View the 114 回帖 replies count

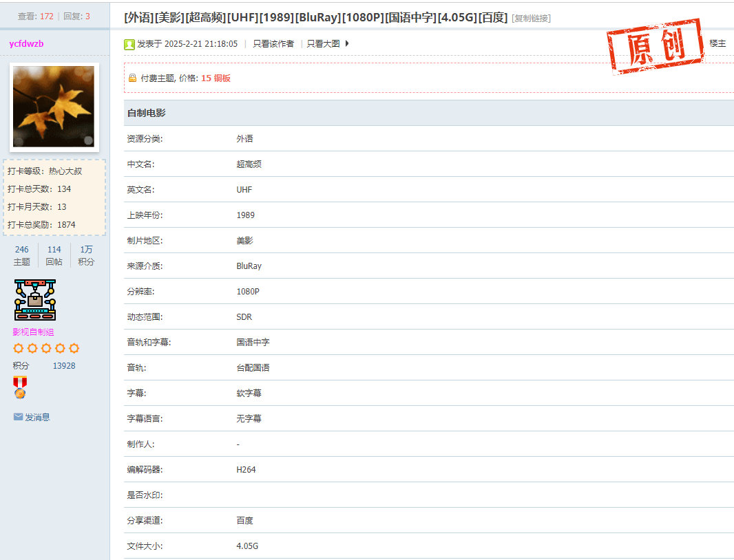click(x=54, y=255)
